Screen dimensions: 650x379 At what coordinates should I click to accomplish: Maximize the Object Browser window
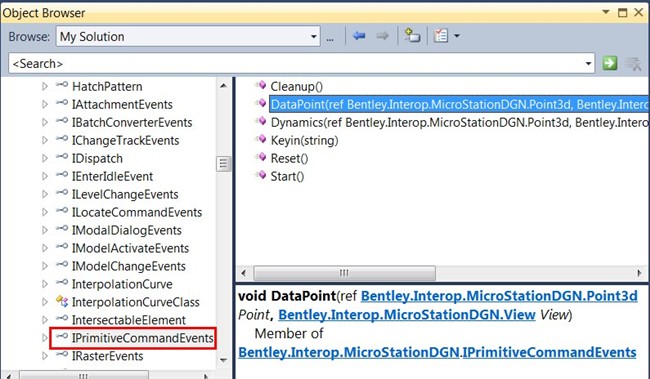click(623, 12)
